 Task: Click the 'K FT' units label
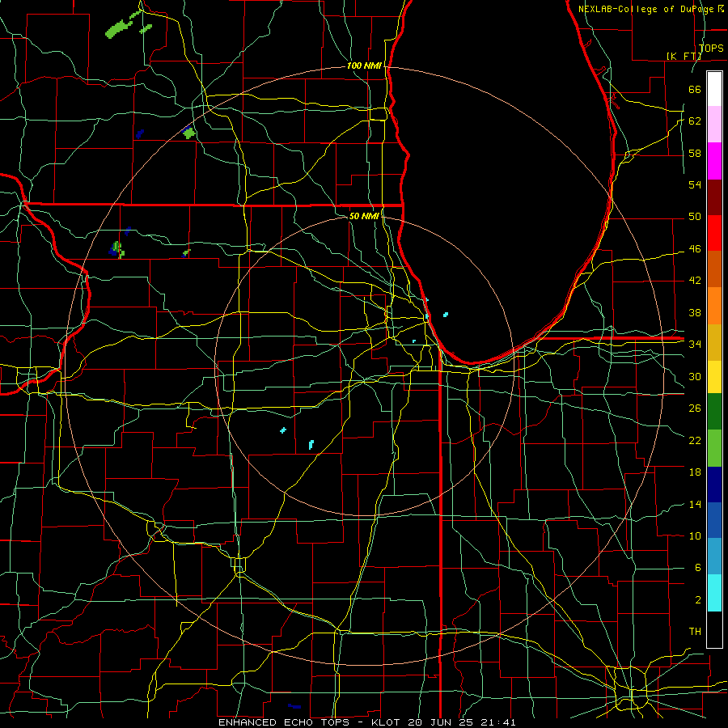(684, 56)
